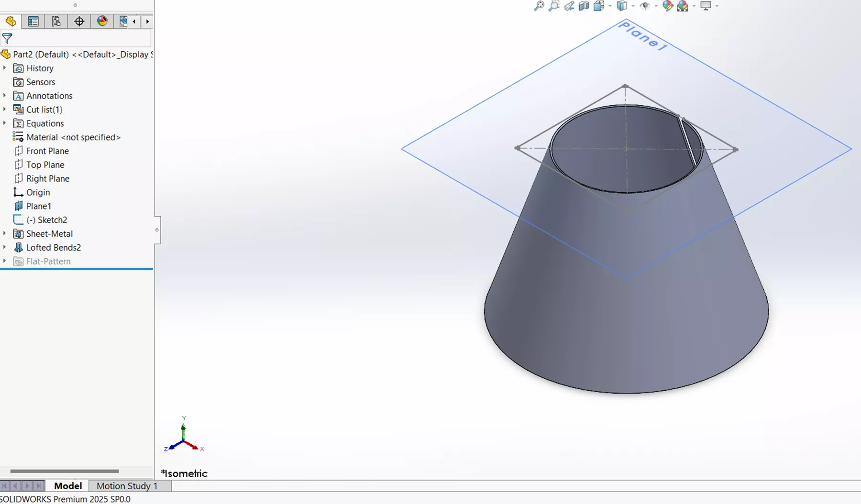This screenshot has height=504, width=861.
Task: Expand the History folder
Action: (5, 68)
